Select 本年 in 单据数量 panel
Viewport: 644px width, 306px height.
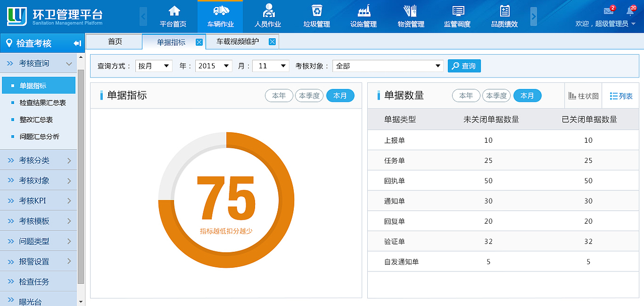(x=466, y=95)
